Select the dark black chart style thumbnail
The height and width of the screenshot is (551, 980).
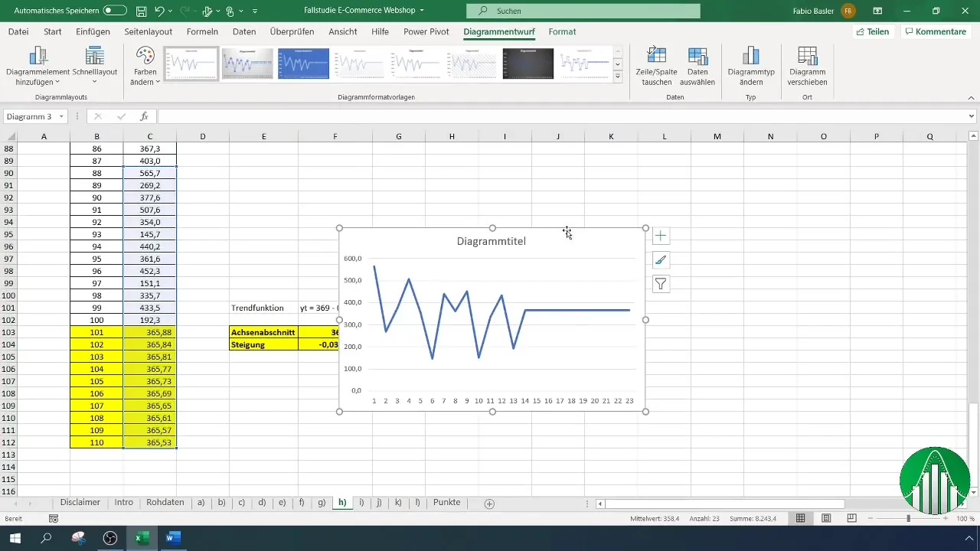(528, 64)
